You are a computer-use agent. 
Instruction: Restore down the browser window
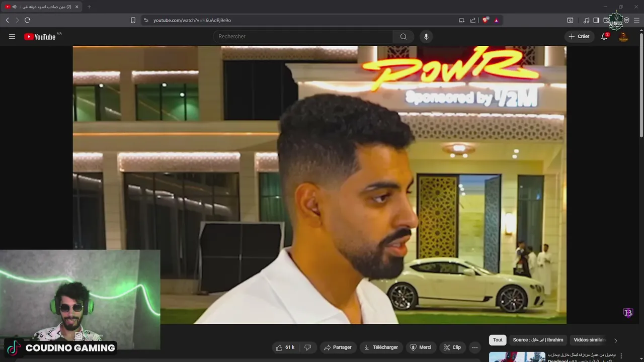tap(620, 6)
